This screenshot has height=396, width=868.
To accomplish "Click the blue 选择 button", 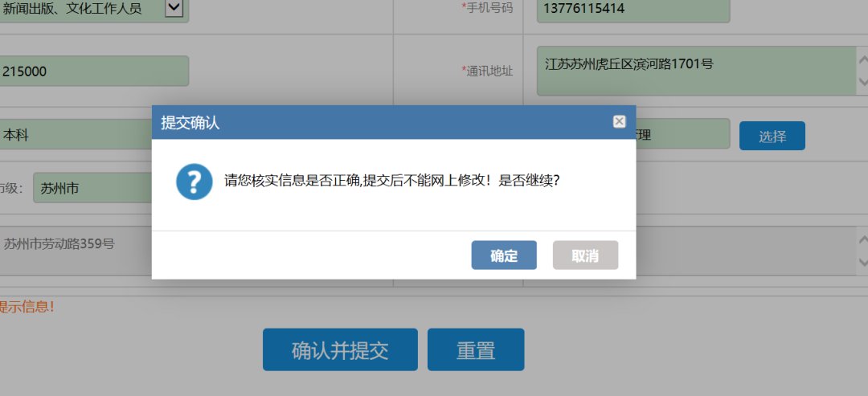I will (772, 136).
